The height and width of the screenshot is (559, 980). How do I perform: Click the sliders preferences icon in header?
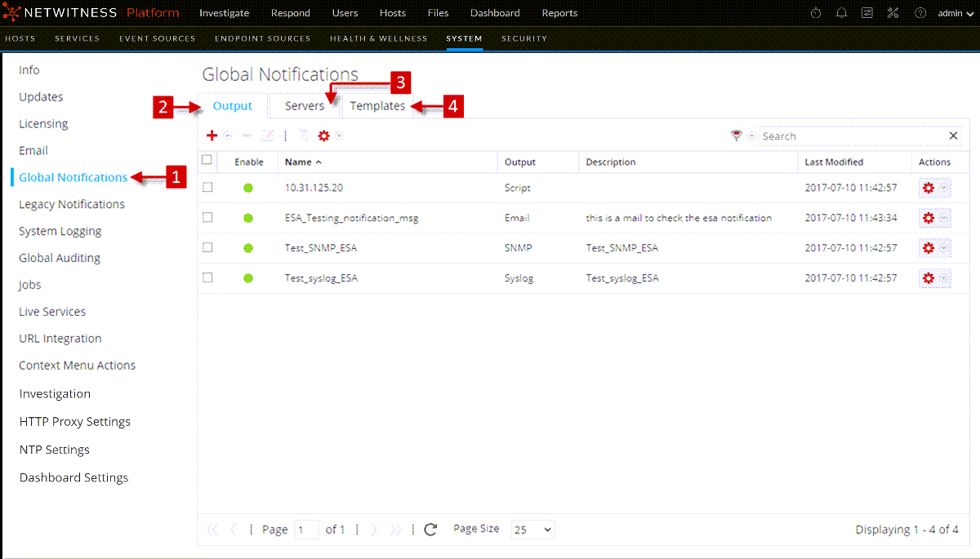[x=867, y=13]
